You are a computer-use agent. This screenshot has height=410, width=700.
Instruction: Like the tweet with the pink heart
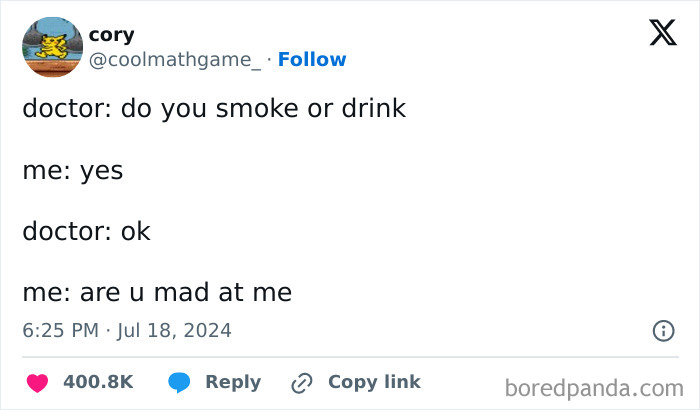click(x=38, y=383)
